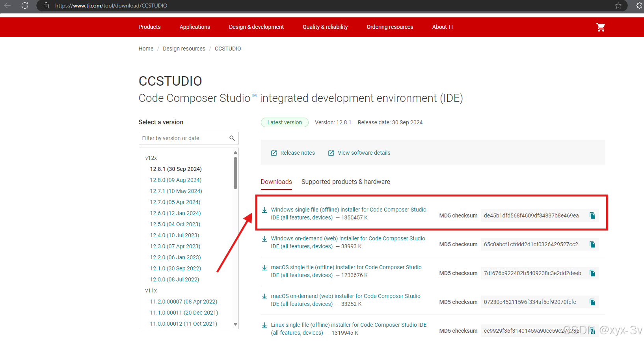644x341 pixels.
Task: Open the shopping cart
Action: tap(601, 27)
